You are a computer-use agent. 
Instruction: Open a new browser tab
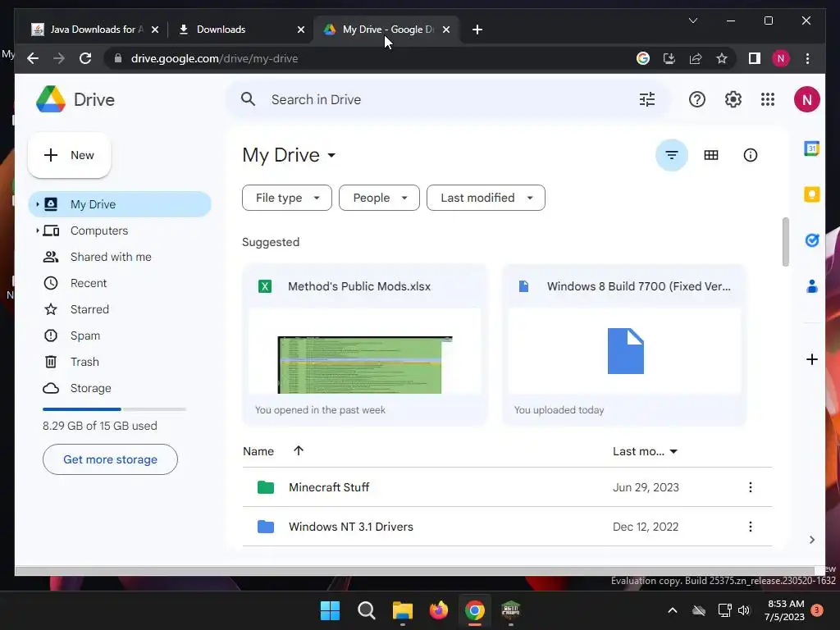[x=477, y=30]
